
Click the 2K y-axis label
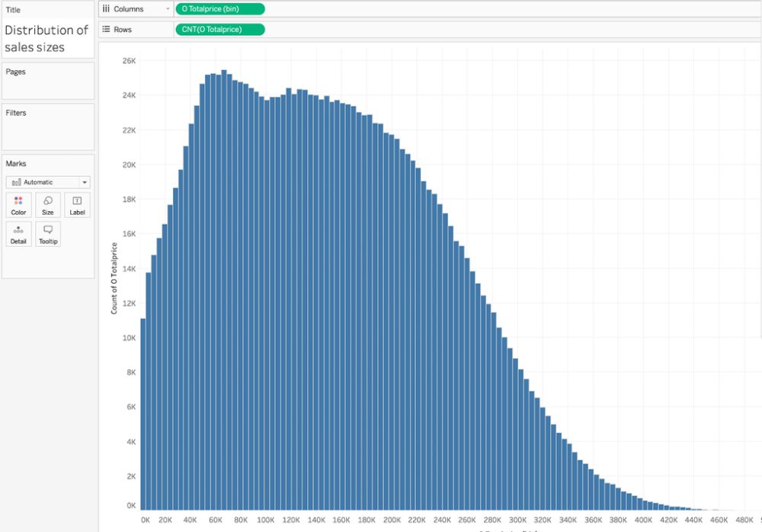click(131, 476)
